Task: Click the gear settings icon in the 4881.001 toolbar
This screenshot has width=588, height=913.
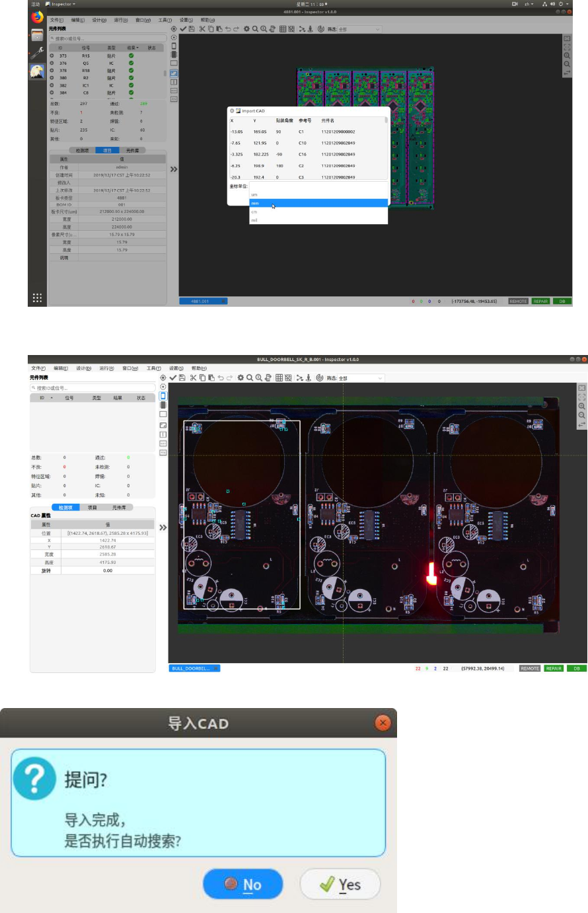Action: [x=246, y=29]
